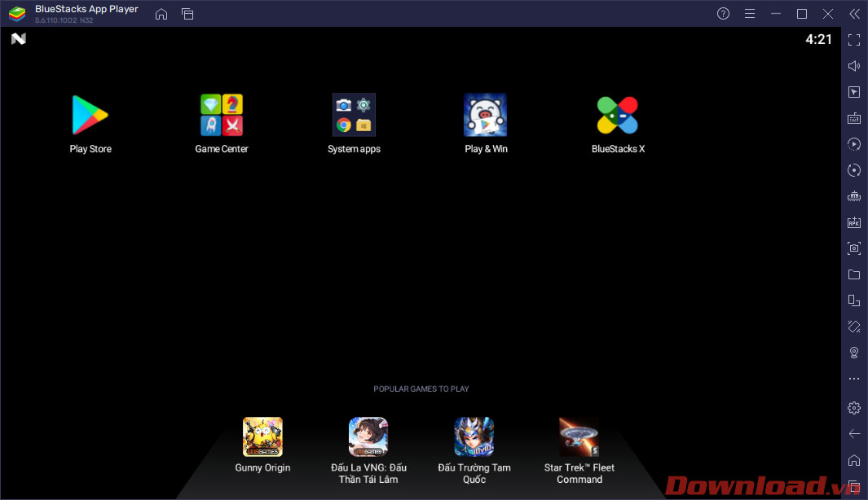Click the N notification icon at top left
Image resolution: width=868 pixels, height=500 pixels.
18,39
